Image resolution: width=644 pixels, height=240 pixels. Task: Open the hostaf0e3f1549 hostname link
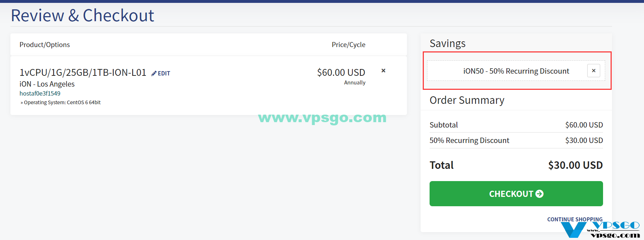[40, 93]
